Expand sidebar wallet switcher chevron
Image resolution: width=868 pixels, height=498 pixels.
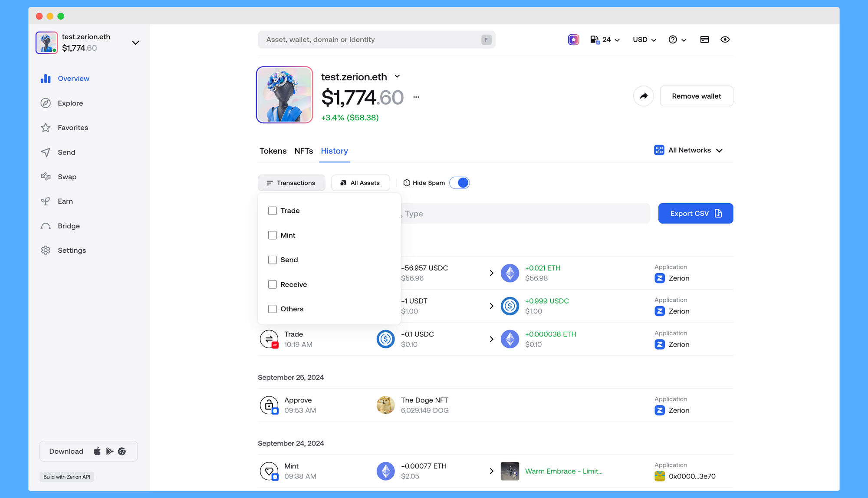(135, 43)
